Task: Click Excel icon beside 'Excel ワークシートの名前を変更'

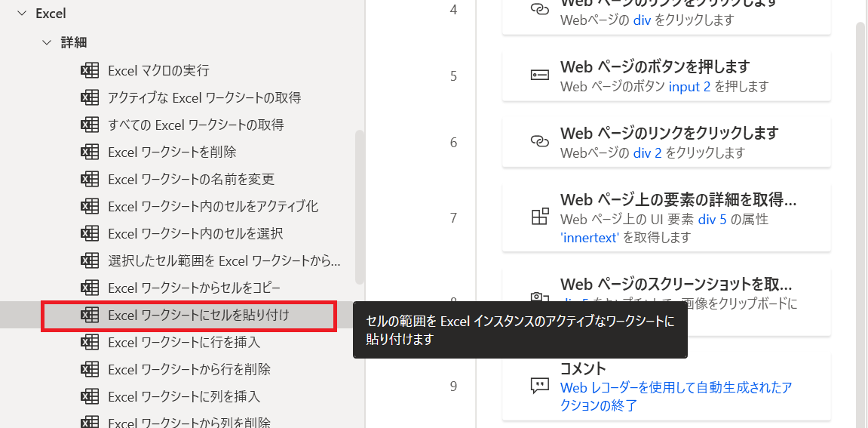Action: coord(90,179)
